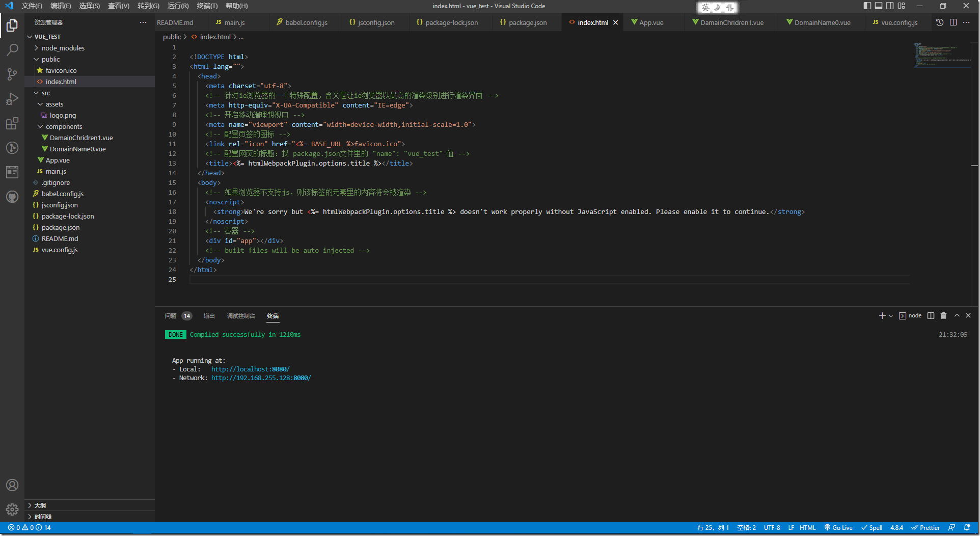
Task: Change language mode HTML in status bar
Action: point(807,528)
